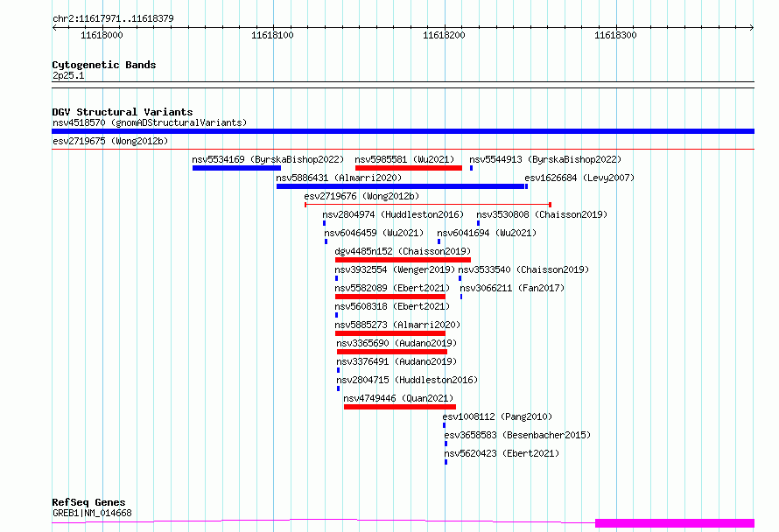Open esv2719676 (Wong2012b) variant label
This screenshot has height=532, width=779.
361,196
